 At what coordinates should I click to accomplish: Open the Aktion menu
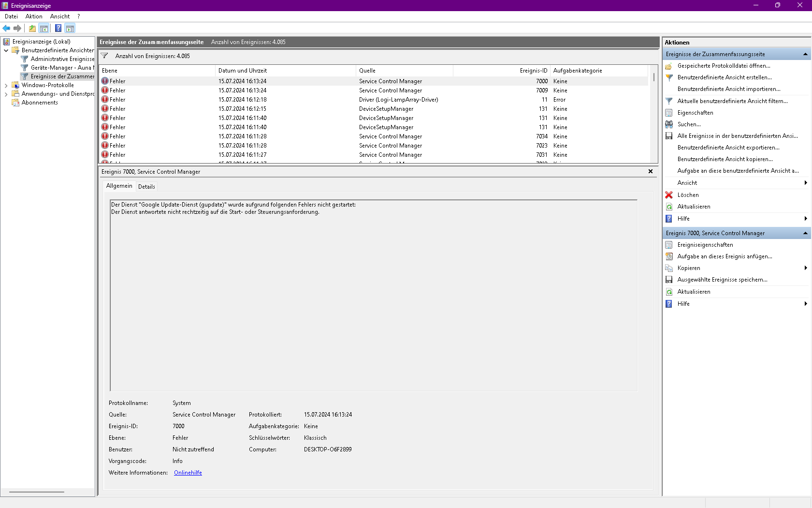33,16
